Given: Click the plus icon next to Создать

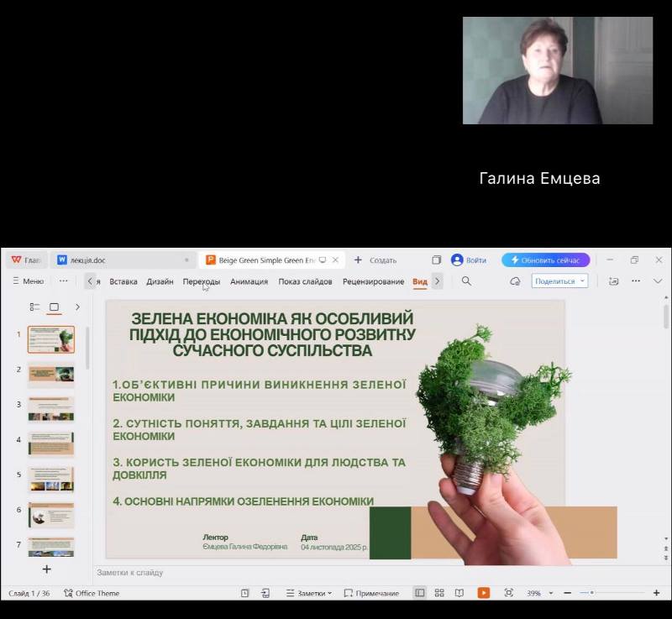Looking at the screenshot, I should [x=359, y=260].
